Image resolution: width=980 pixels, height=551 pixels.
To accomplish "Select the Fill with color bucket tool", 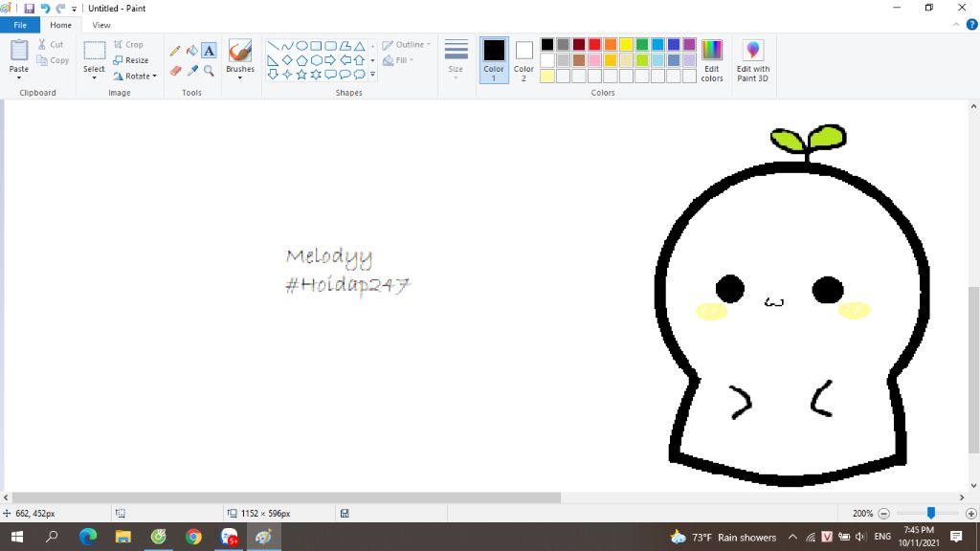I will (191, 51).
